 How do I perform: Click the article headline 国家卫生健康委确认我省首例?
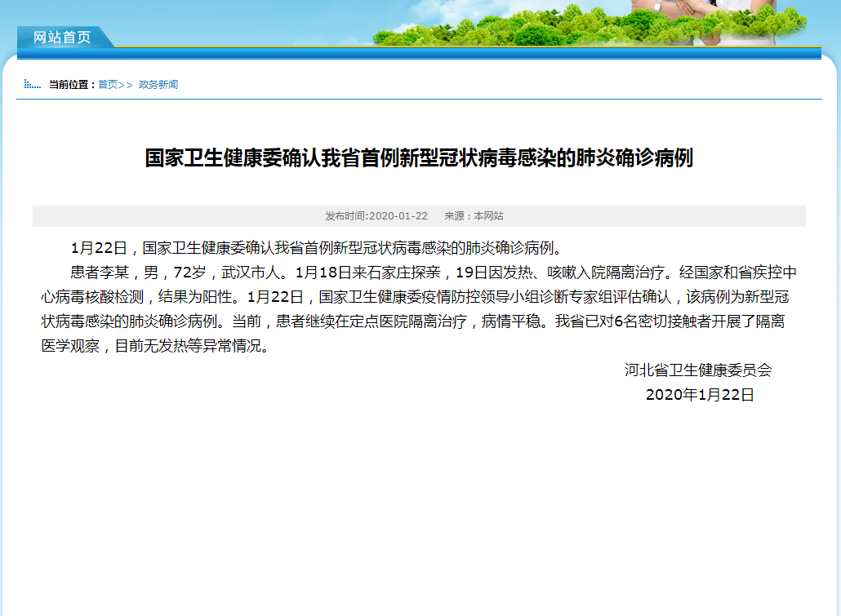coord(419,157)
